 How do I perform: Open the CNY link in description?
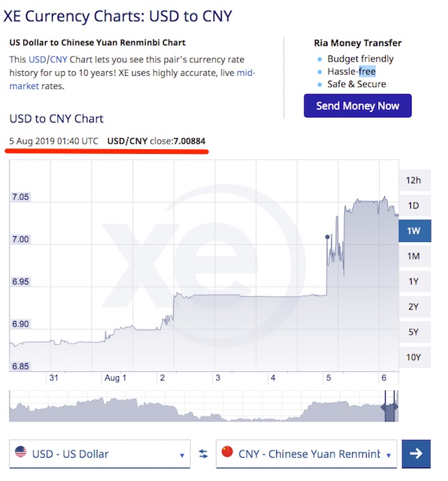[x=58, y=60]
